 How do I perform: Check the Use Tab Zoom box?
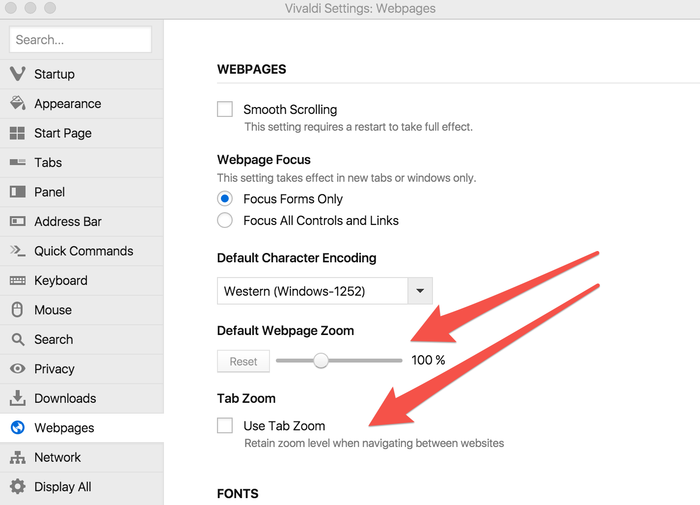(x=225, y=426)
